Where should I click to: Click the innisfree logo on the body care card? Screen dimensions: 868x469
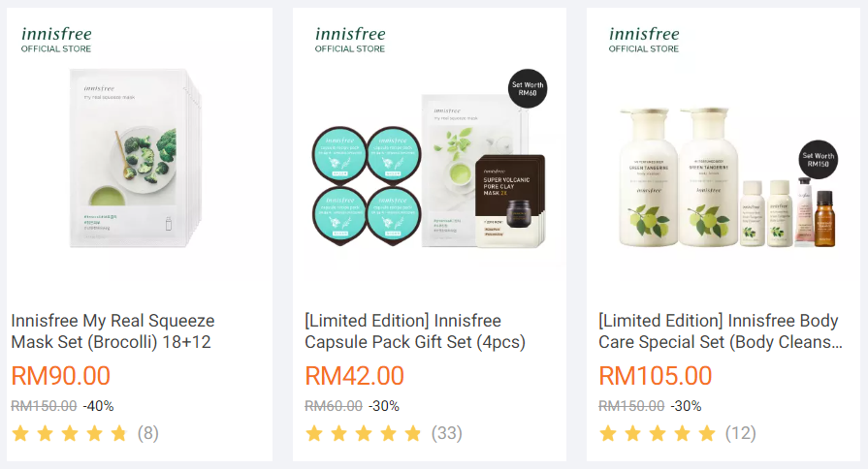point(644,40)
